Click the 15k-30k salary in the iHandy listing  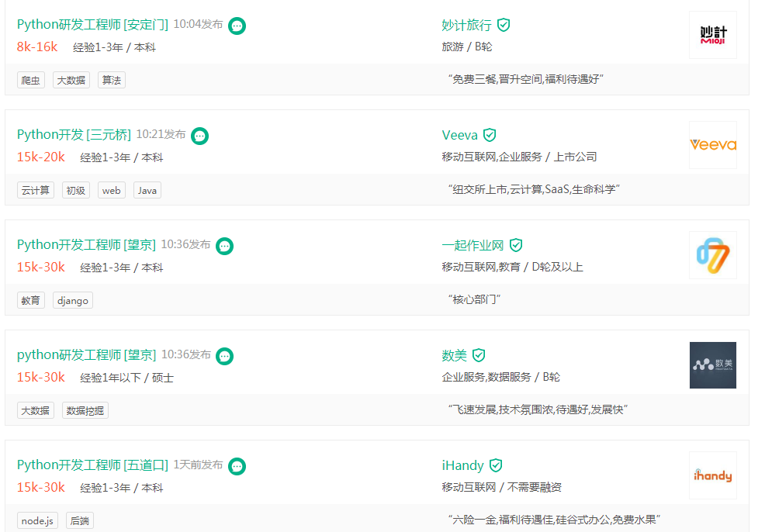(41, 488)
